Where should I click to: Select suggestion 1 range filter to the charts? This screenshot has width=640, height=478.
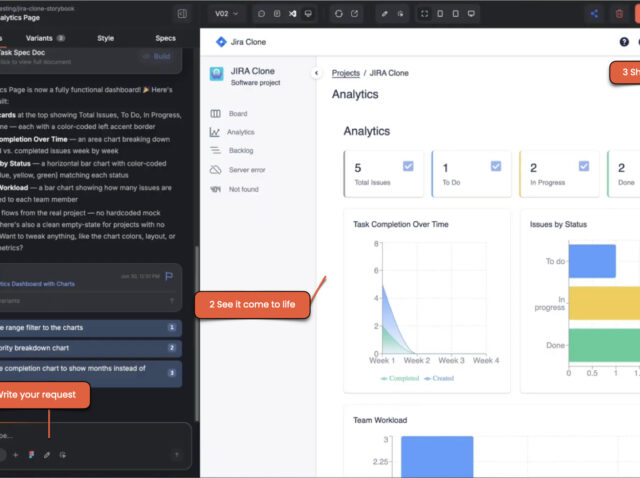pos(91,328)
